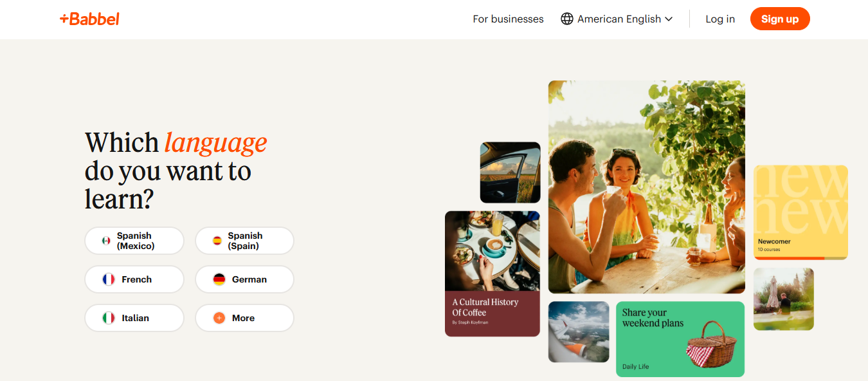Image resolution: width=868 pixels, height=381 pixels.
Task: Click the orange plus icon on More
Action: [219, 318]
